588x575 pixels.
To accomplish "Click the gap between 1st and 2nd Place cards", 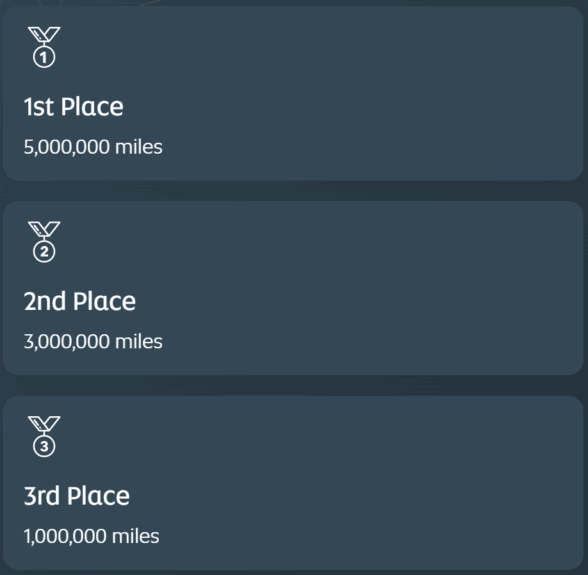I will coord(293,191).
